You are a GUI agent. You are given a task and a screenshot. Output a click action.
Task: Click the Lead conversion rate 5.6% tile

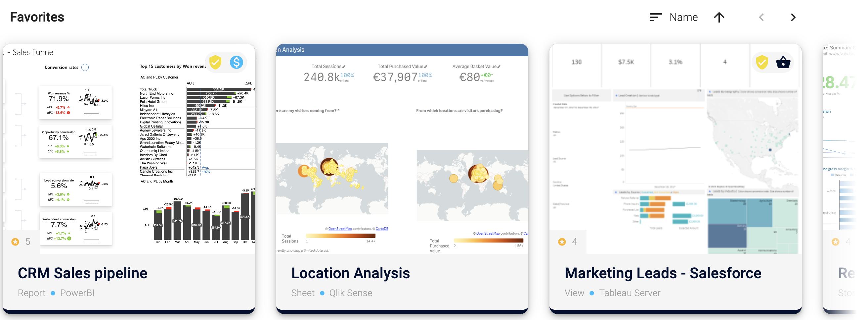click(75, 189)
